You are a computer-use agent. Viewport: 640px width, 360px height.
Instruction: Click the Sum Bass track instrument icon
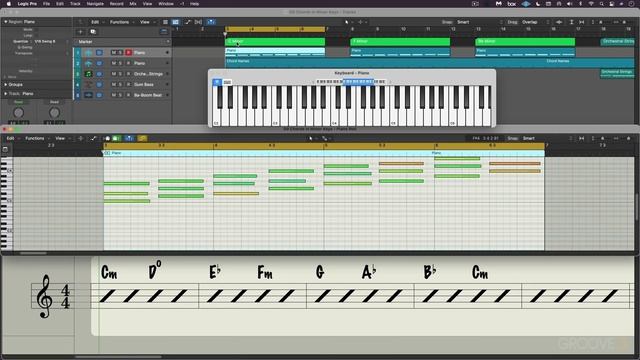[88, 84]
